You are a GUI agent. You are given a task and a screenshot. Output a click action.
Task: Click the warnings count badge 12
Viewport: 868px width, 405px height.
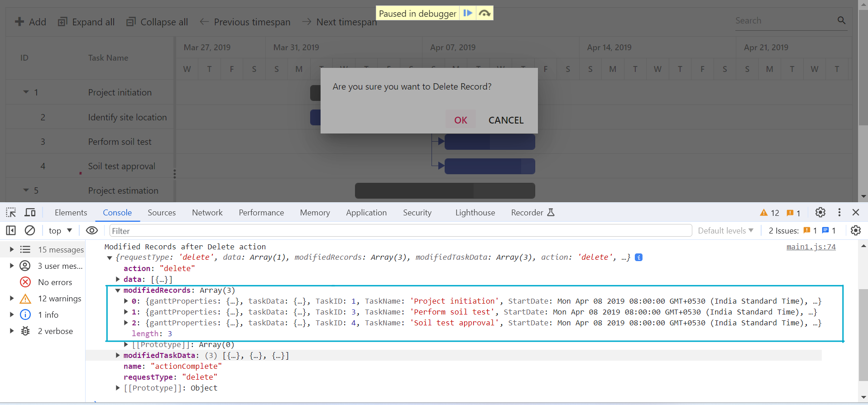coord(770,213)
